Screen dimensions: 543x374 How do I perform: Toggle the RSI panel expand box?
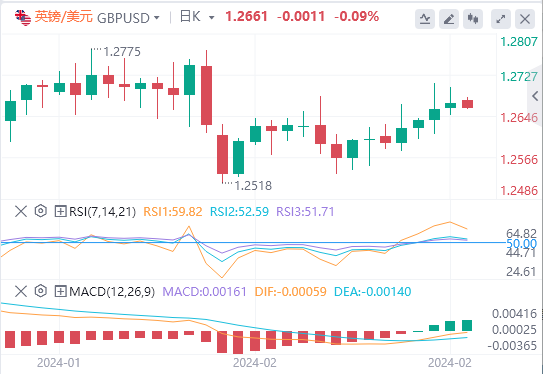click(60, 211)
